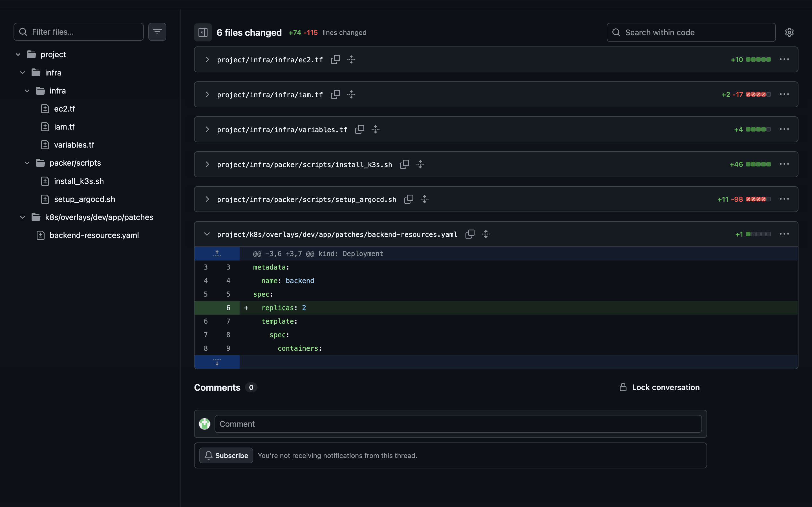Open diff view settings gear
The image size is (812, 507).
(789, 32)
